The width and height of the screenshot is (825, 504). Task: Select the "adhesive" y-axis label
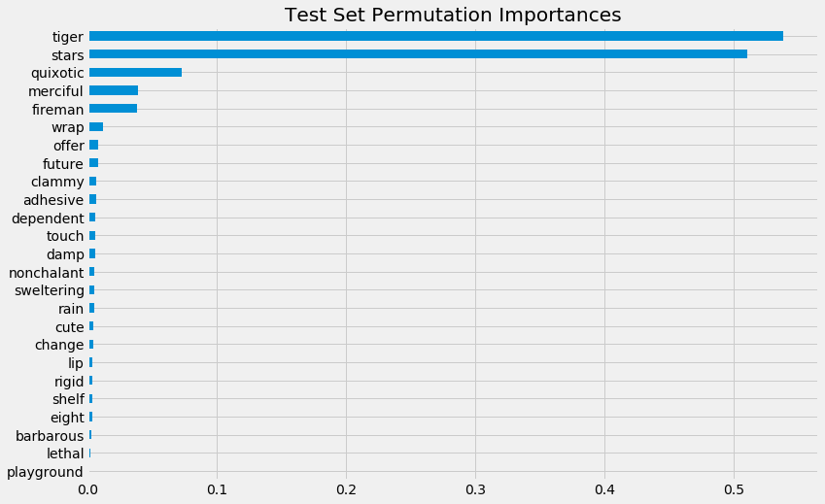coord(53,200)
